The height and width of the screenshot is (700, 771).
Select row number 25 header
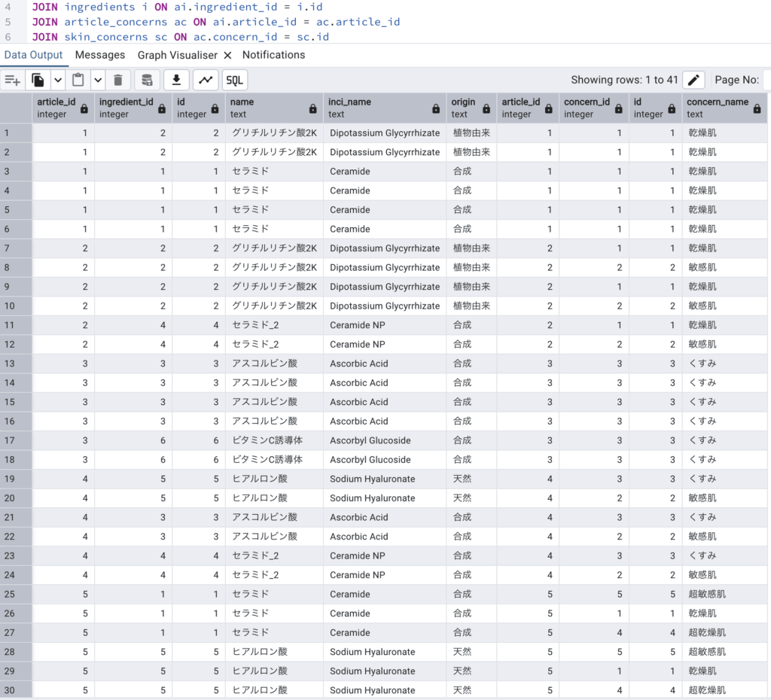click(16, 594)
